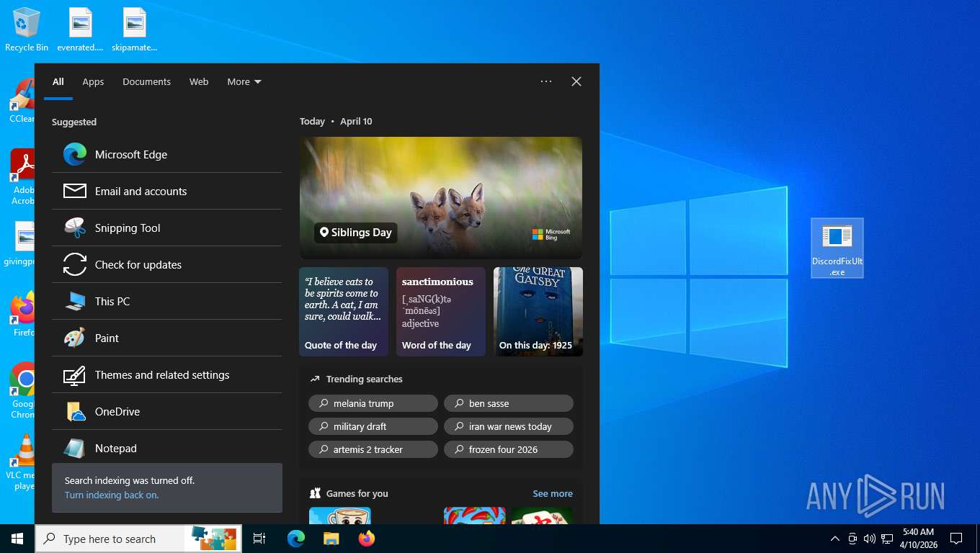Launch Notepad from suggested list
The height and width of the screenshot is (553, 980).
pos(166,448)
